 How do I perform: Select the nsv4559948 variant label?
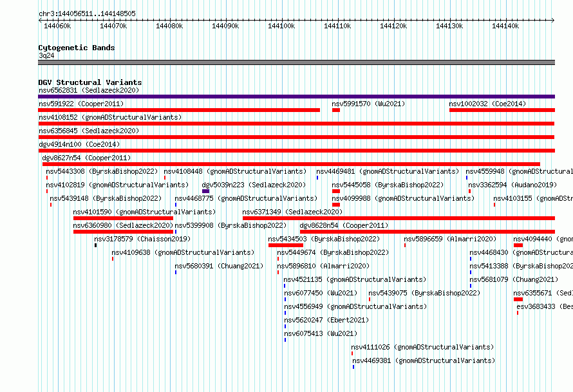click(x=520, y=171)
